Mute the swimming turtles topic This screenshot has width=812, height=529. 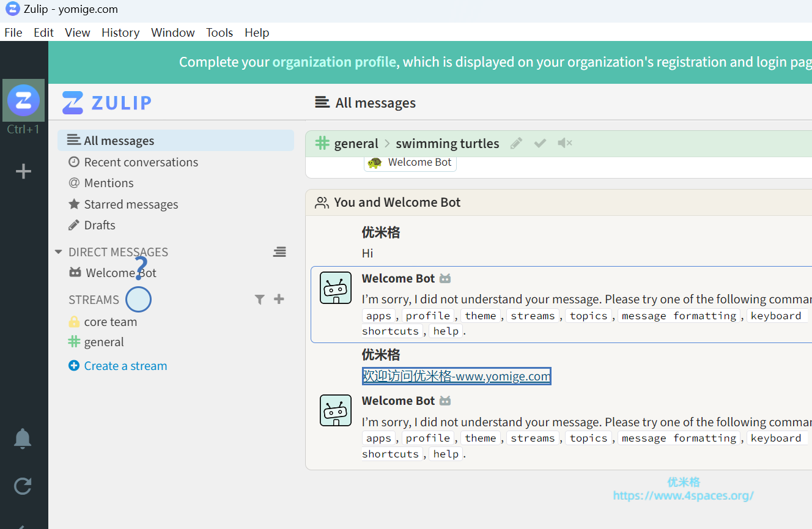564,143
